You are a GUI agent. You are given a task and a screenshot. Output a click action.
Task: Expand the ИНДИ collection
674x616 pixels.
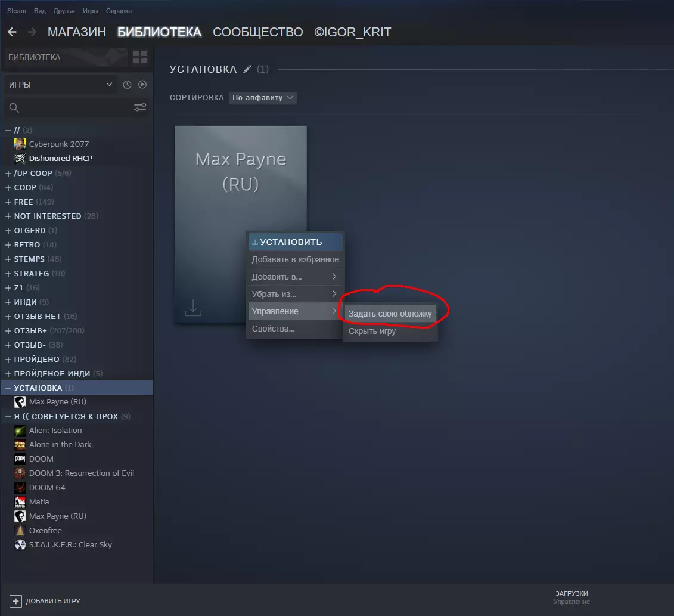(8, 302)
